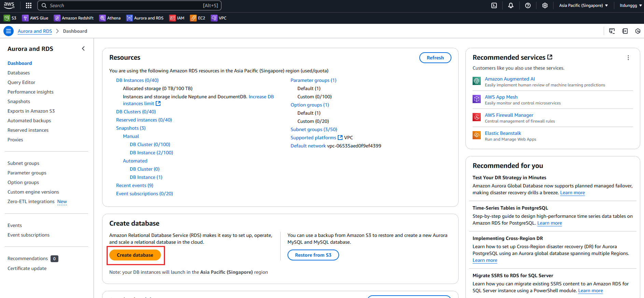Viewport: 644px width, 298px height.
Task: Open the Subnet groups (3/50) link
Action: pos(314,129)
